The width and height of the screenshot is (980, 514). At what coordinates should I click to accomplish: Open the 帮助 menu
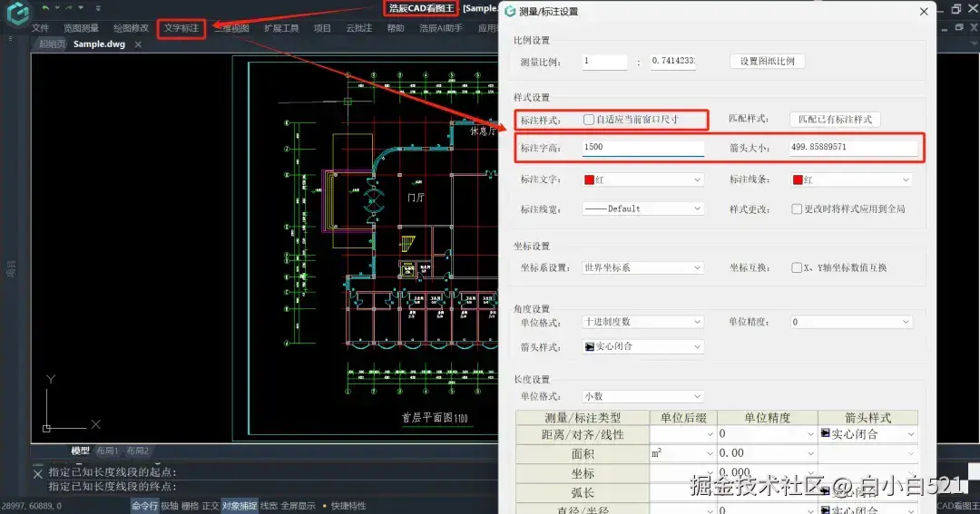point(395,28)
